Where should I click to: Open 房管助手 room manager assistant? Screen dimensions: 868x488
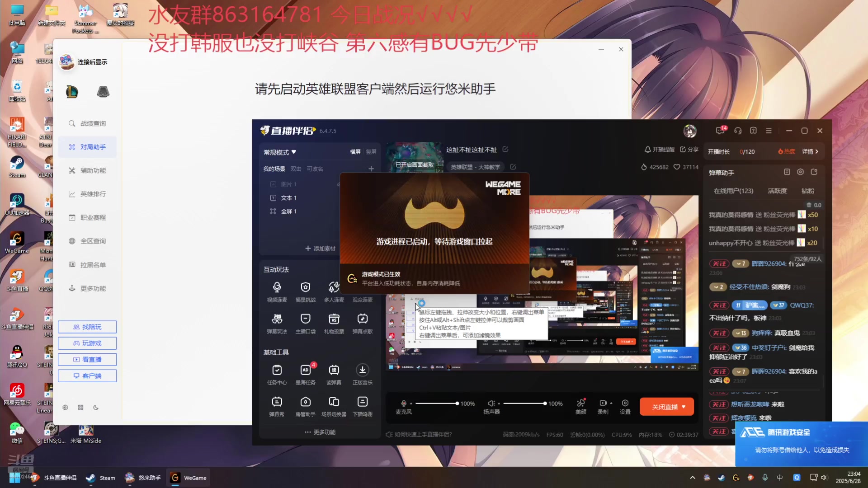click(305, 406)
